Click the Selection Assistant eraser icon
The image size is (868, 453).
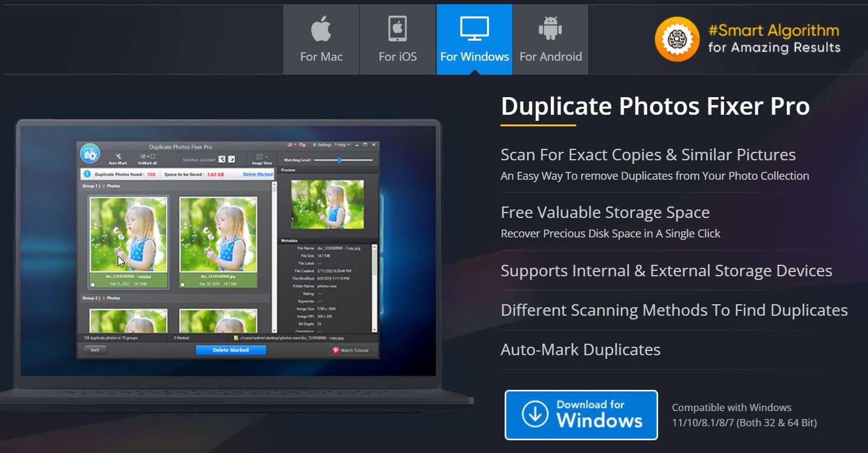[x=232, y=159]
